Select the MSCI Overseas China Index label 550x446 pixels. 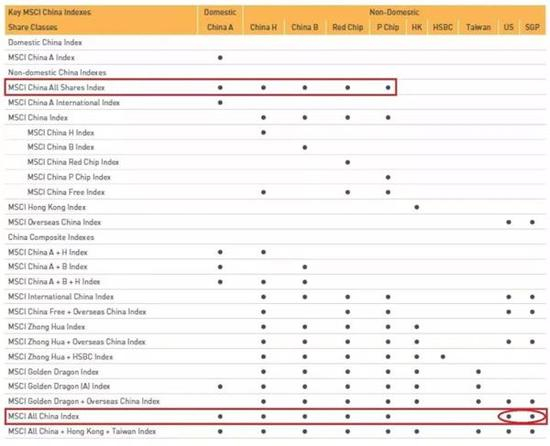54,222
